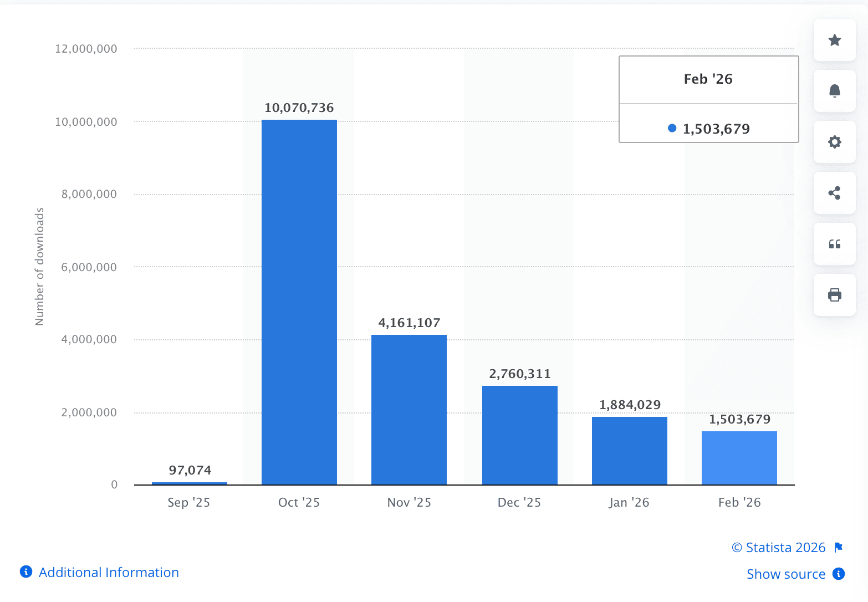Click the bell notification alert icon
This screenshot has height=602, width=868.
(x=834, y=91)
